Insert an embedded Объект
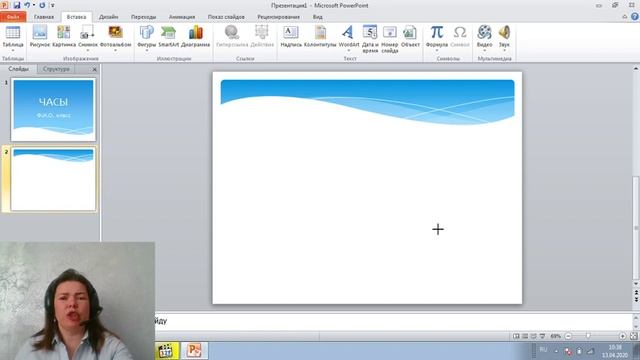 (x=410, y=36)
